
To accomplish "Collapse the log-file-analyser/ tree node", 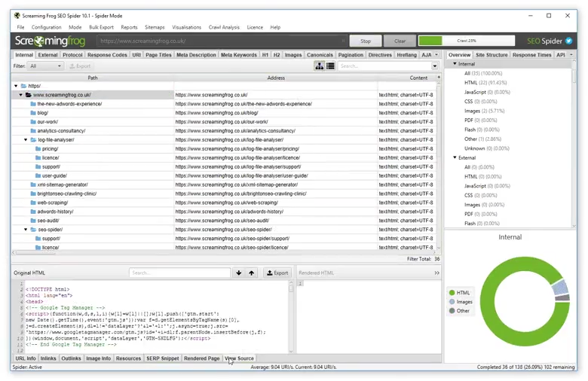I will (25, 140).
